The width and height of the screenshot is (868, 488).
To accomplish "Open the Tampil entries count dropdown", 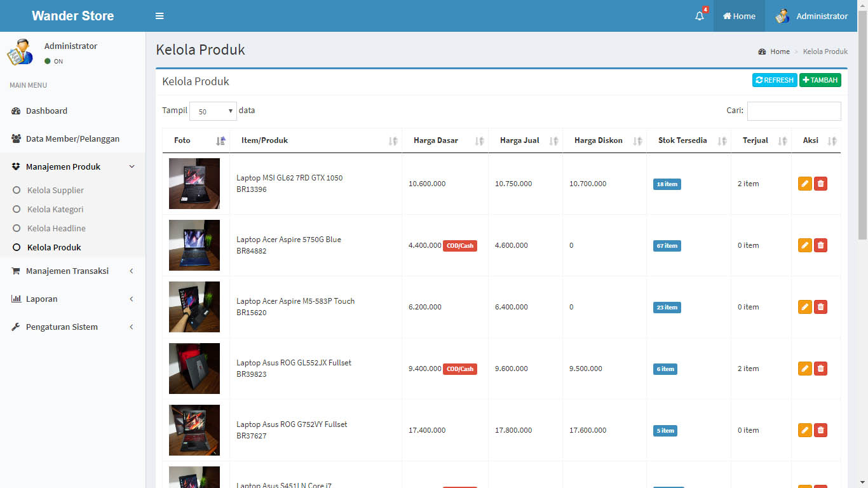I will [213, 111].
